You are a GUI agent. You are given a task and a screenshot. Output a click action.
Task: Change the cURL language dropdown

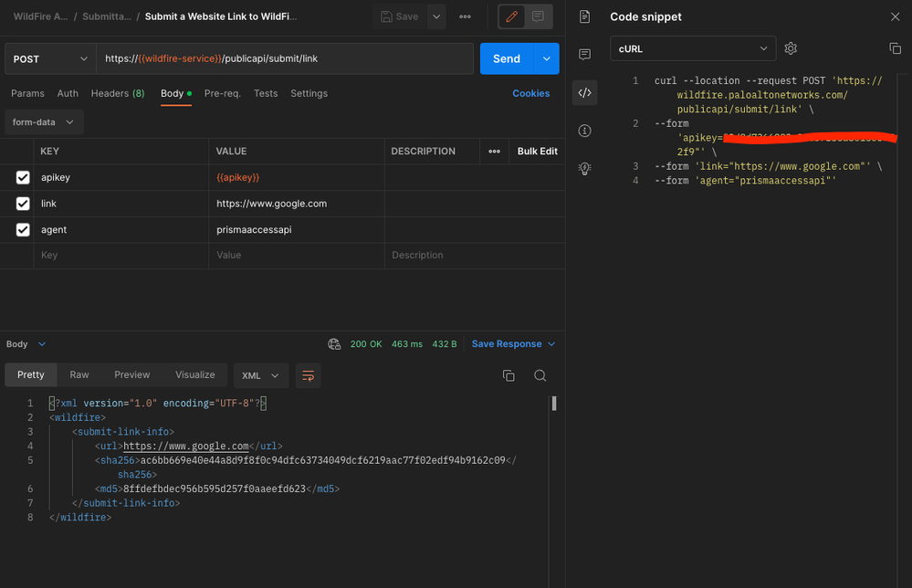click(x=692, y=48)
